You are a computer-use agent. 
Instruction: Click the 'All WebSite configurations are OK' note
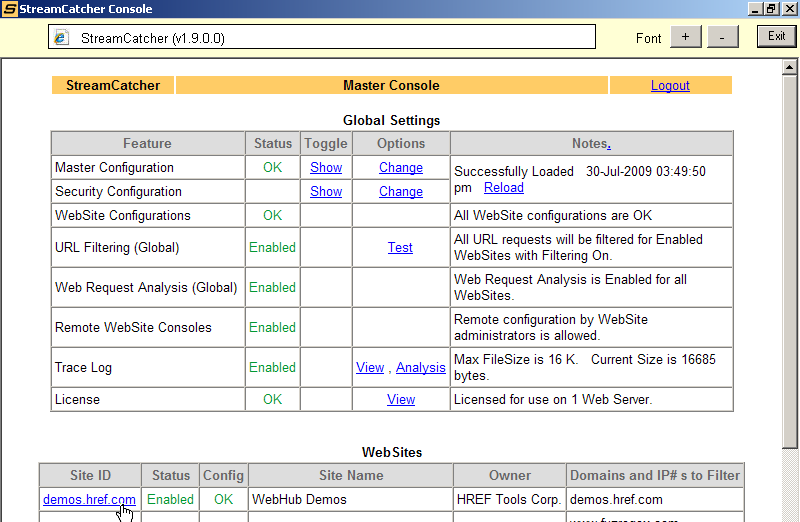tap(553, 215)
